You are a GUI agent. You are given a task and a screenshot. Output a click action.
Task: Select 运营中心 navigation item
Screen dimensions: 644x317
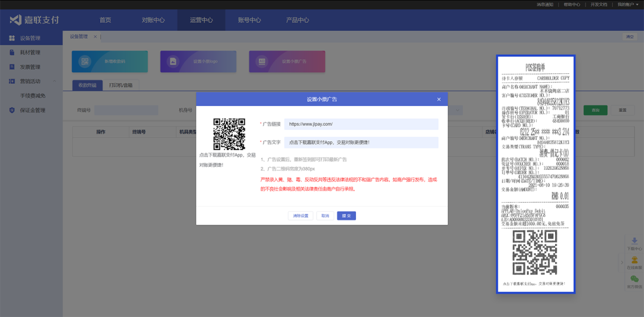(x=202, y=20)
